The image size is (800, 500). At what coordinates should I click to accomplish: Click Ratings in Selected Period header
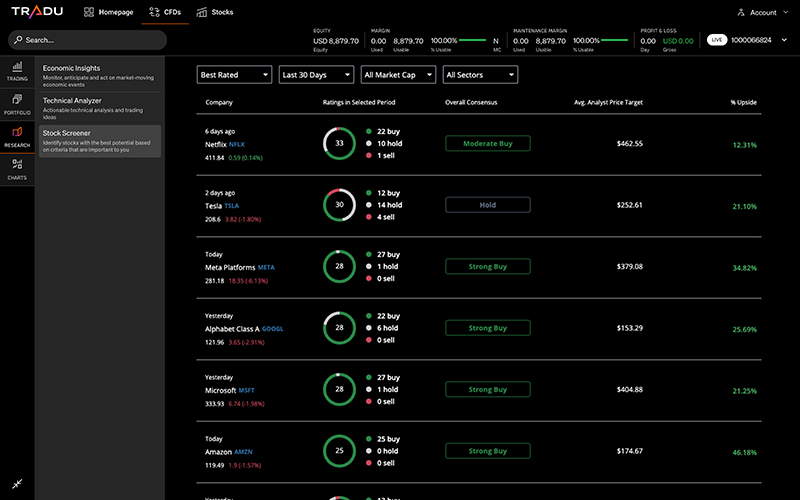click(x=359, y=102)
